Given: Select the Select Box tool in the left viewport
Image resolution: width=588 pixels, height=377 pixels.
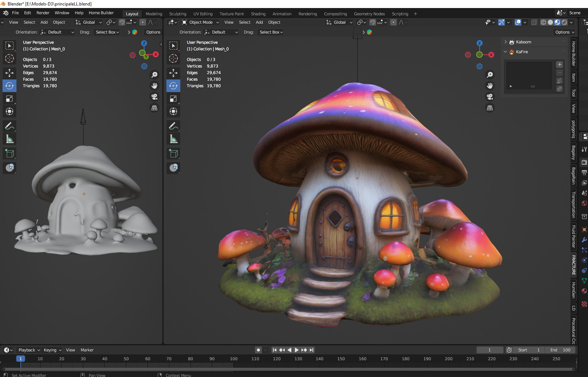Looking at the screenshot, I should pos(9,46).
